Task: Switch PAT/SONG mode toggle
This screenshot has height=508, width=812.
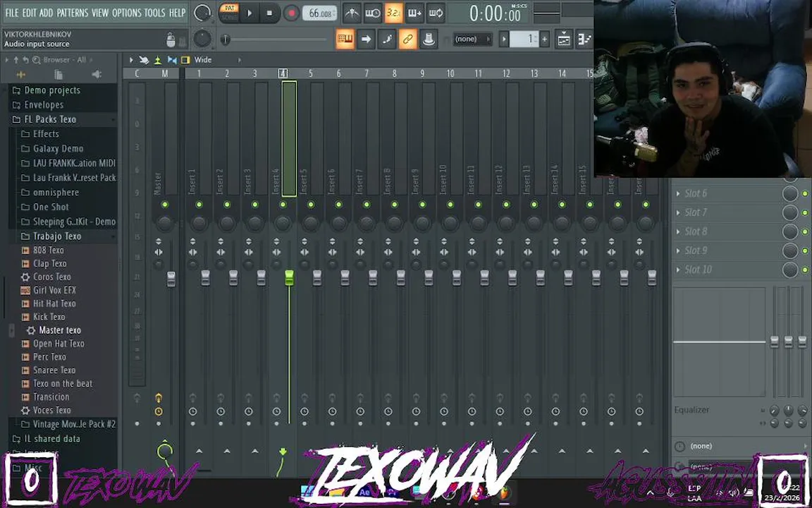Action: (229, 13)
